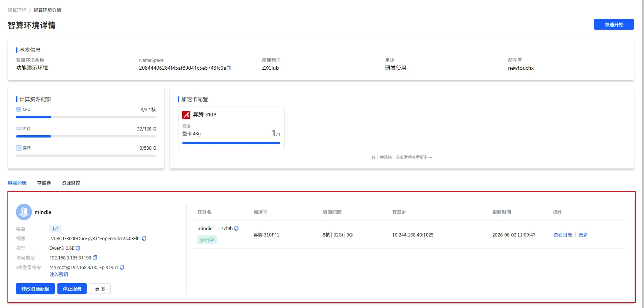
Task: Open the 存储卷 tab
Action: coord(44,183)
